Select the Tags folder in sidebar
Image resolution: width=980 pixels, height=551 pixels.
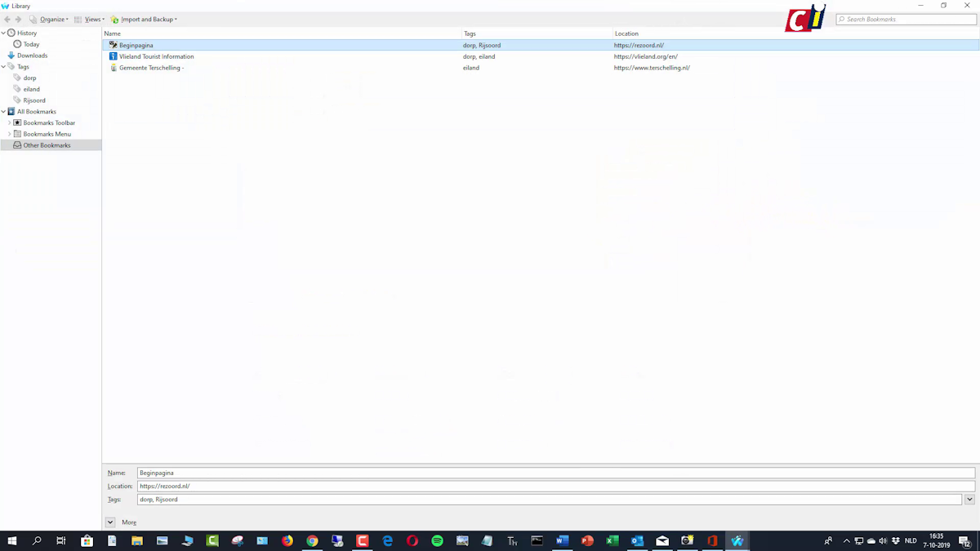point(23,67)
